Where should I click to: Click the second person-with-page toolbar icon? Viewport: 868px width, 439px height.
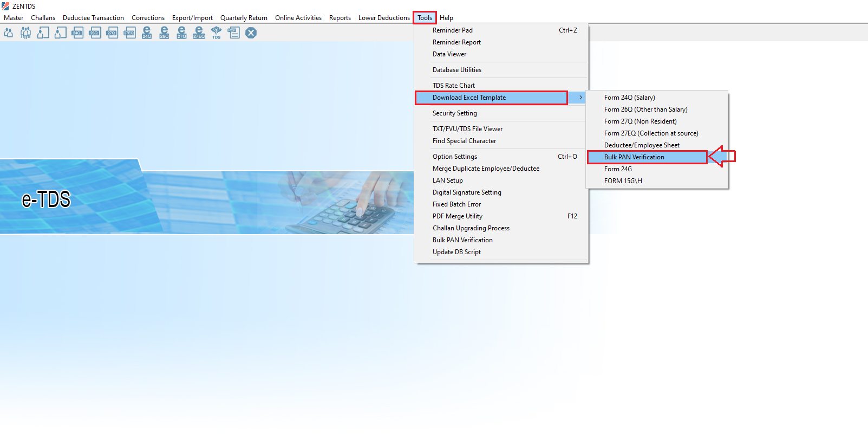pos(60,33)
